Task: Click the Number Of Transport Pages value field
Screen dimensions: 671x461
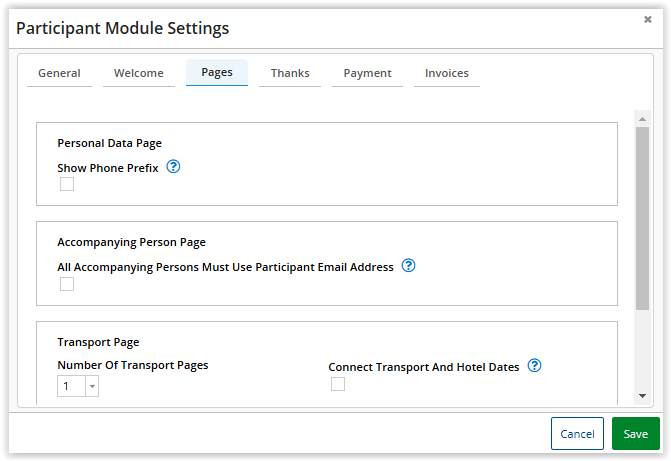Action: 71,386
